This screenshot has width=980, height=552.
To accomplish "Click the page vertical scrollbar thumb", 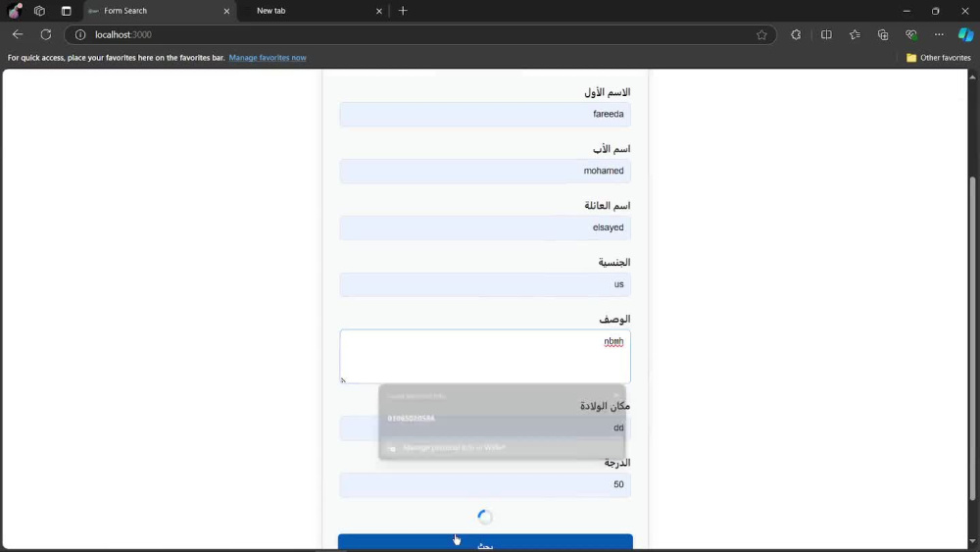I will click(972, 337).
